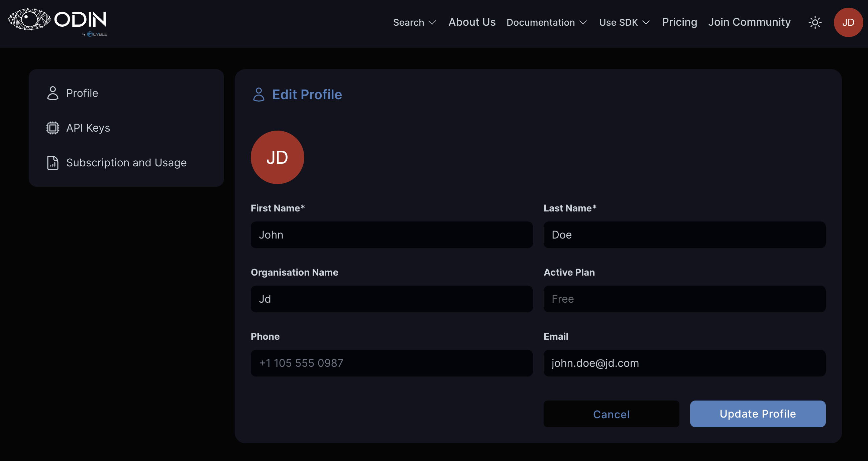Expand the Use SDK dropdown

pyautogui.click(x=624, y=23)
